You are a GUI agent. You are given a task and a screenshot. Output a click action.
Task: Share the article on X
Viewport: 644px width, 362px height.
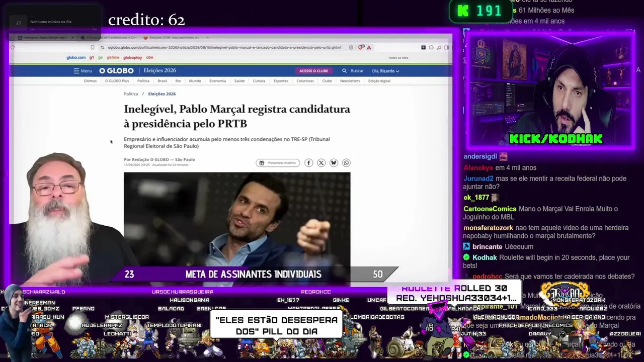[321, 163]
